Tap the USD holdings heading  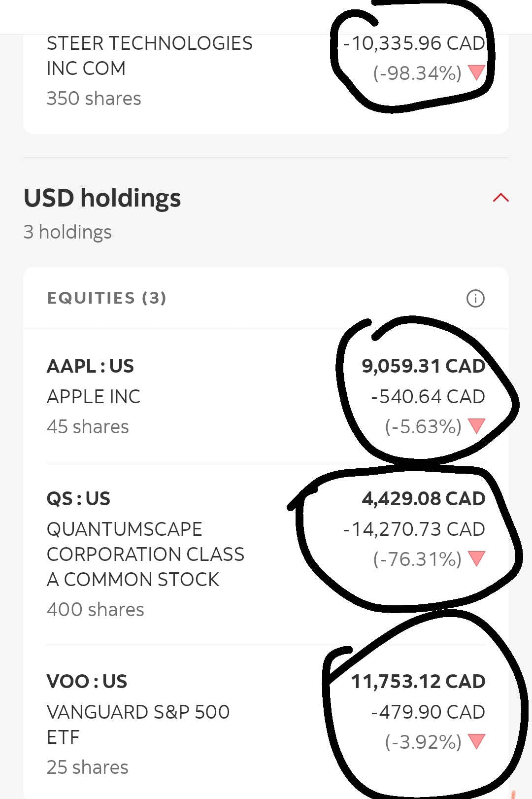[102, 198]
